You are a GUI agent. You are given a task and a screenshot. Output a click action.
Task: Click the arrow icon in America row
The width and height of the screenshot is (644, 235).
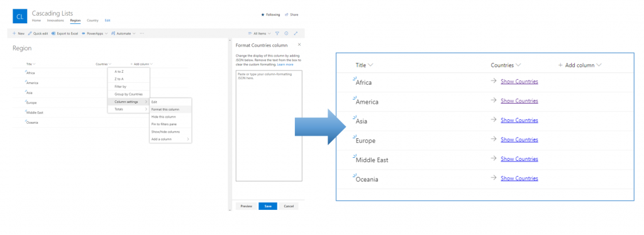[494, 101]
